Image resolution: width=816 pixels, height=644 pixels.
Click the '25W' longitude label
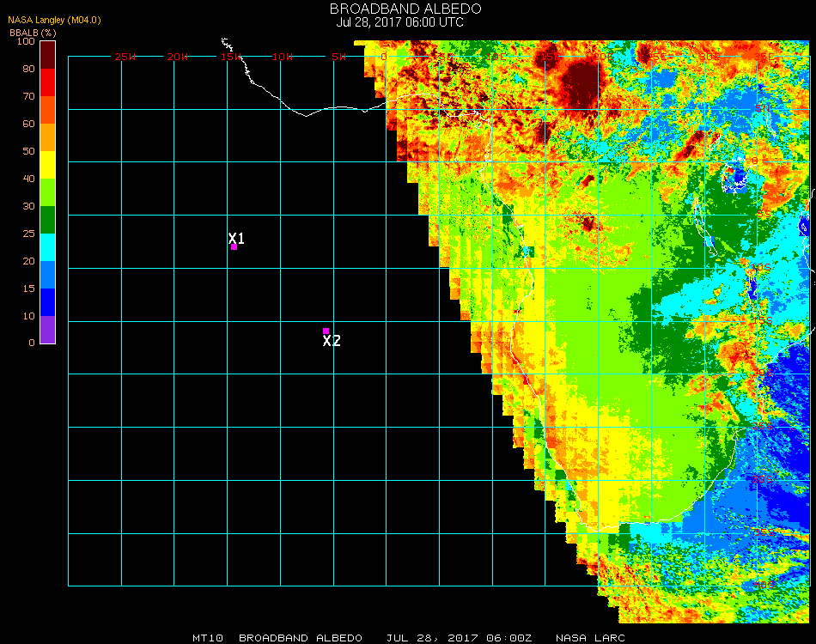pyautogui.click(x=125, y=57)
